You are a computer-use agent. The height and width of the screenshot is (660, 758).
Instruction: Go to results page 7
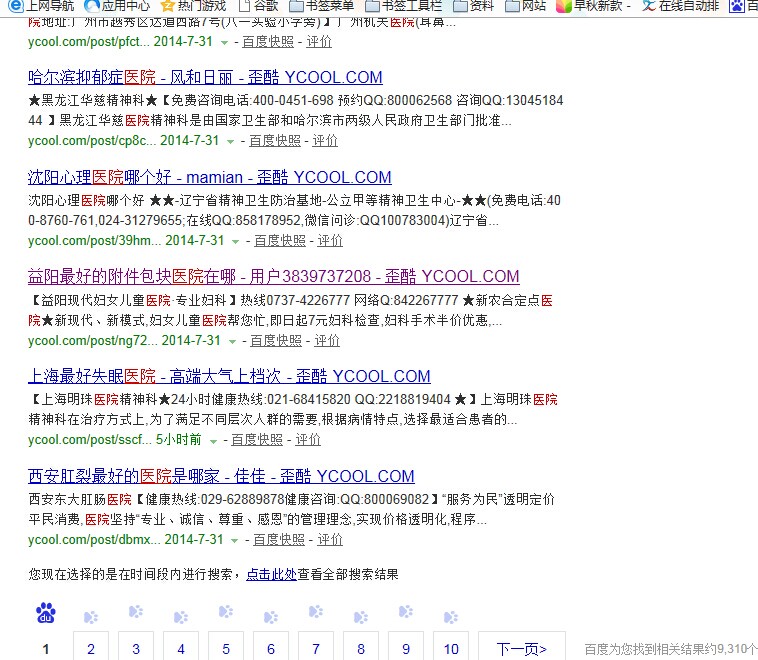[x=316, y=648]
